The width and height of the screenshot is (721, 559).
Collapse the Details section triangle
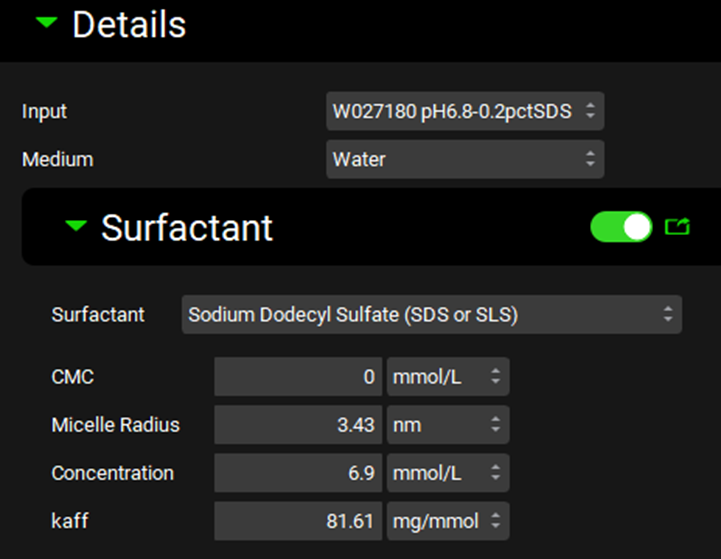[44, 23]
